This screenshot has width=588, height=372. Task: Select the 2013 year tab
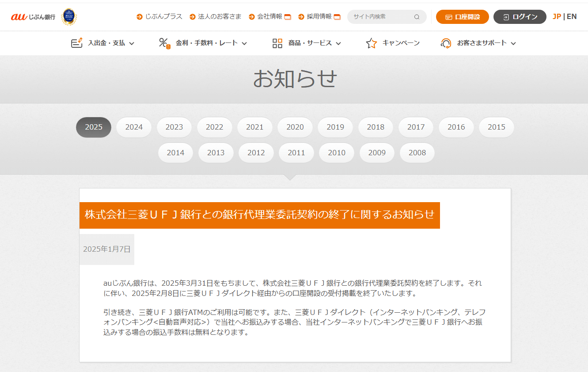[x=216, y=153]
